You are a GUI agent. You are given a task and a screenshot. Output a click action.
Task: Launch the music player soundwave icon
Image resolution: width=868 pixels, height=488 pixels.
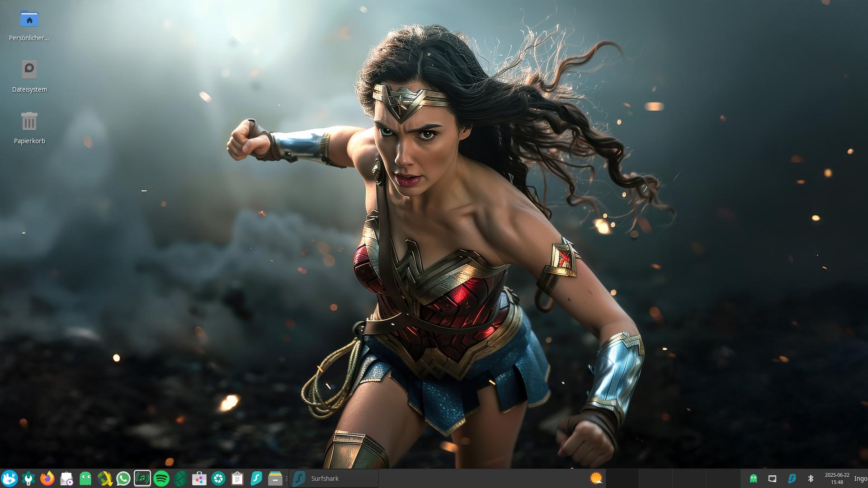click(x=142, y=479)
